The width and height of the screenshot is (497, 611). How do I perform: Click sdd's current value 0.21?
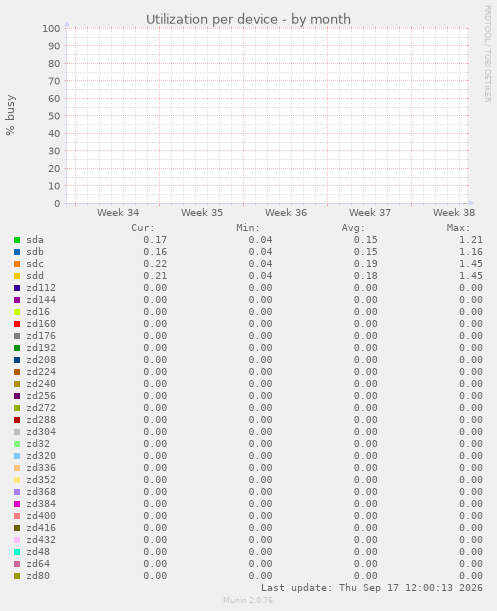(155, 276)
